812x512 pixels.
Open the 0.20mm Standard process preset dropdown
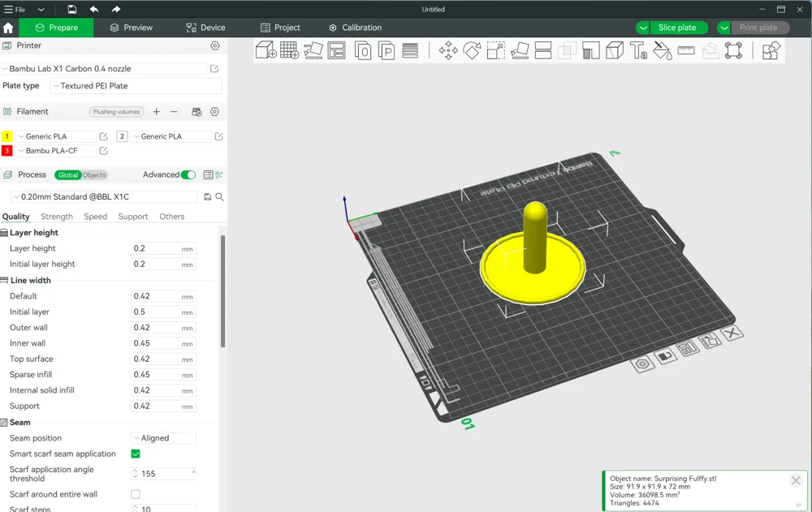[x=104, y=196]
